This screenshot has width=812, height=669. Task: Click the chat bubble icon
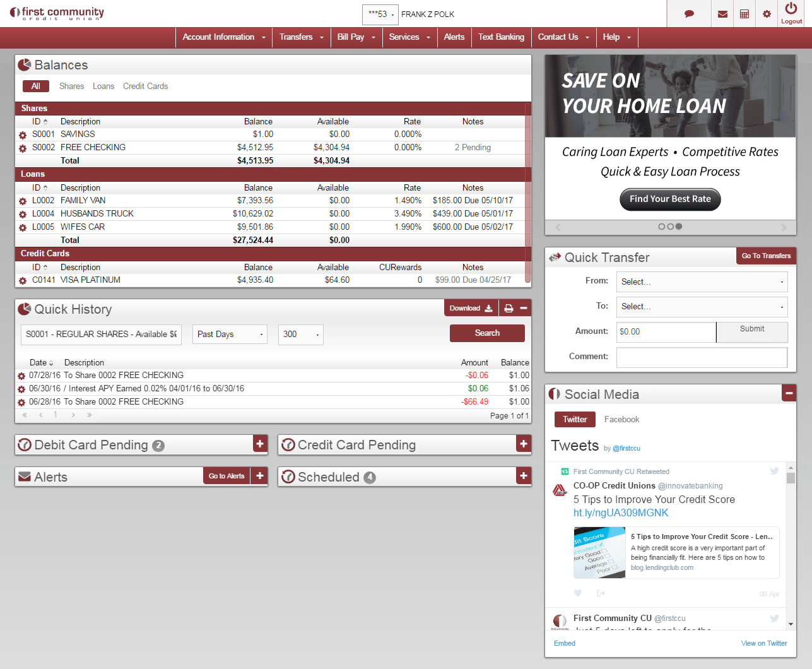point(689,13)
